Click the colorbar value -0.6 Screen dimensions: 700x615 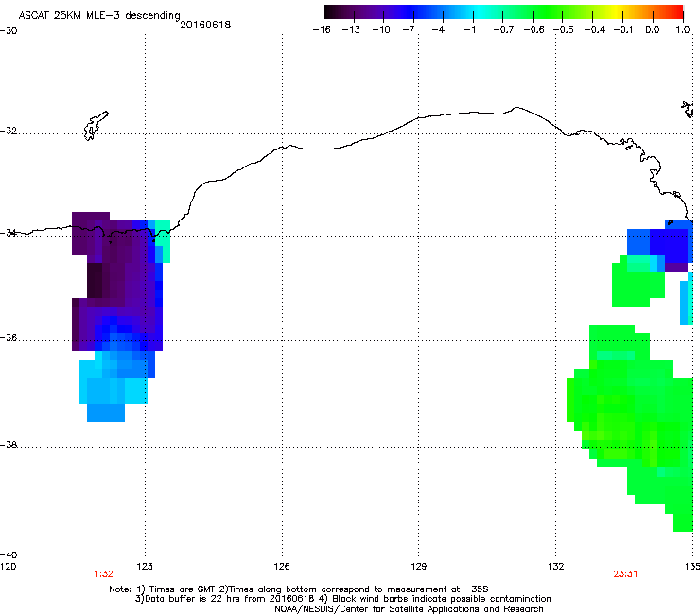coord(534,30)
